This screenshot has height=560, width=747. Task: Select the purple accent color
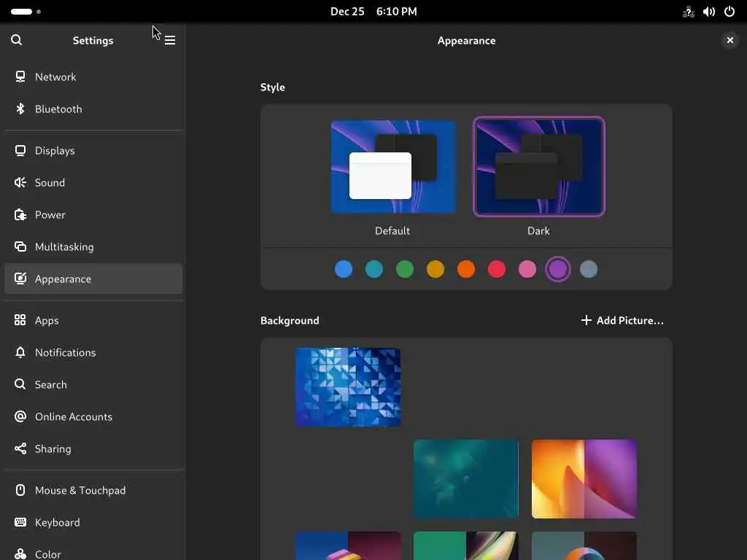558,269
